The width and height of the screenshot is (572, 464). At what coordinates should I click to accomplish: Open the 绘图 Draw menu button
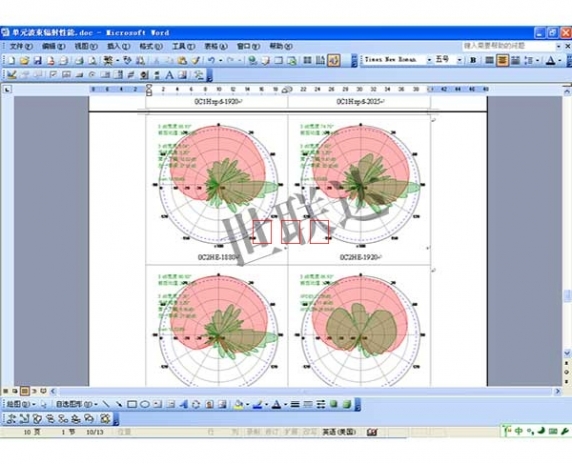[x=21, y=404]
